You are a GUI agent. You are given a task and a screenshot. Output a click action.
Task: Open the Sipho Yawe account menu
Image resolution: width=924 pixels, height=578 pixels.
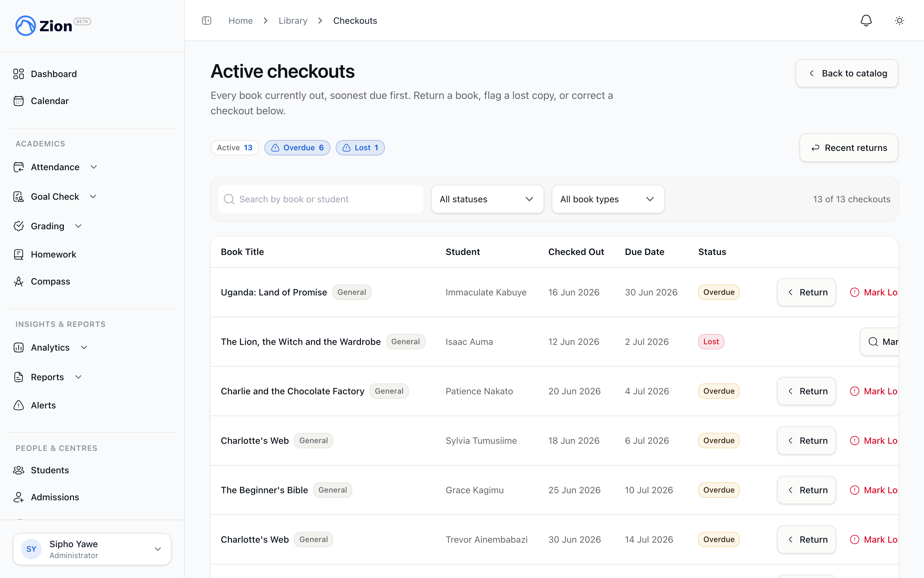tap(92, 549)
